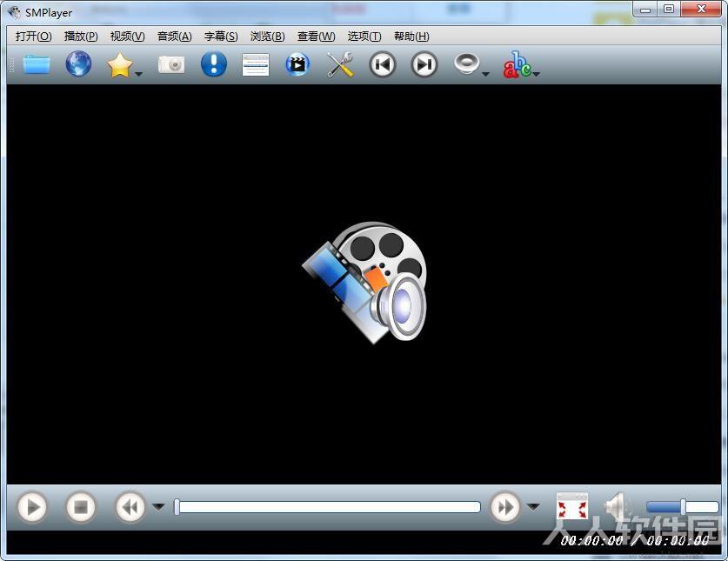Fast forward using the forward button
This screenshot has width=728, height=561.
505,507
